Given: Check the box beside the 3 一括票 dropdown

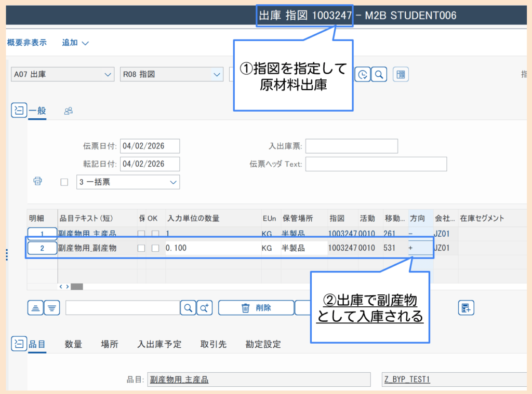Looking at the screenshot, I should pos(64,182).
